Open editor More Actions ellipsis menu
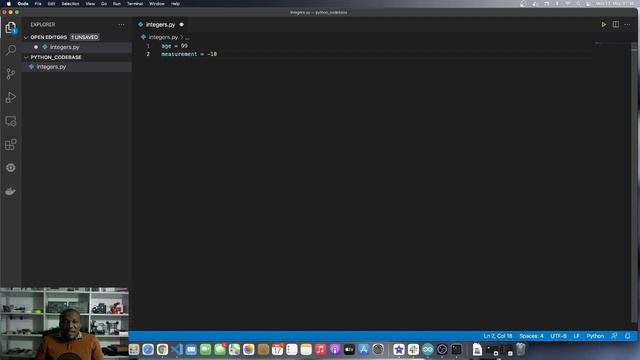Screen dimensions: 640x360 pyautogui.click(x=627, y=24)
